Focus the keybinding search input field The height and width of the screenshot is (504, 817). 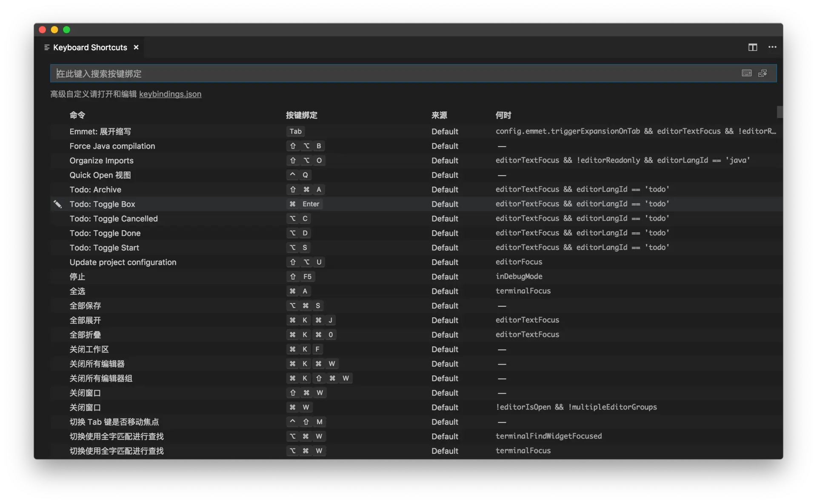coord(383,74)
